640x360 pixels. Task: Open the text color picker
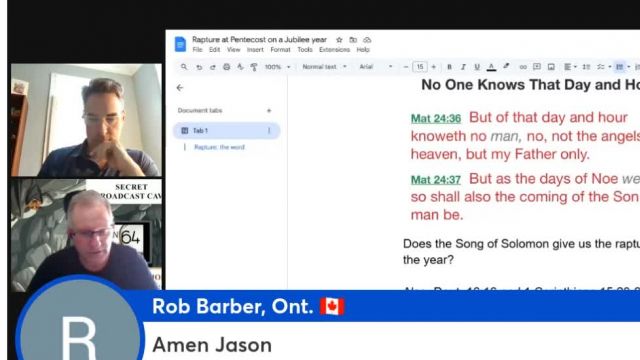(491, 67)
